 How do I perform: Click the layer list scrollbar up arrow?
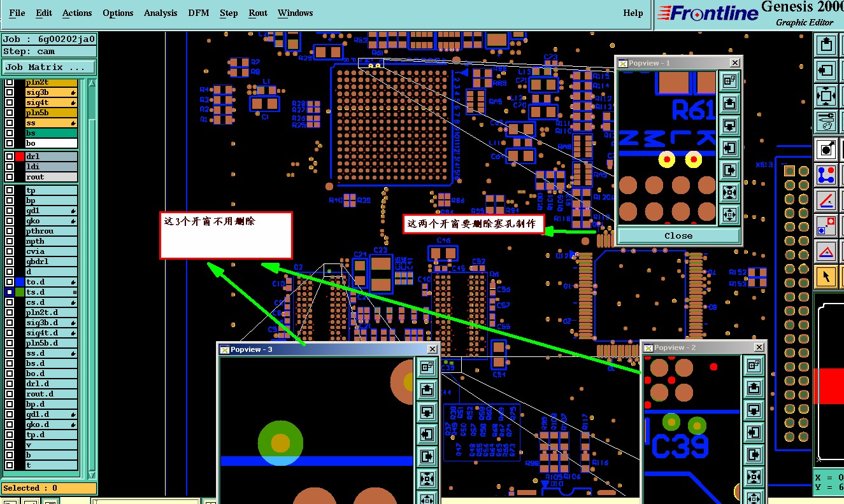point(92,83)
